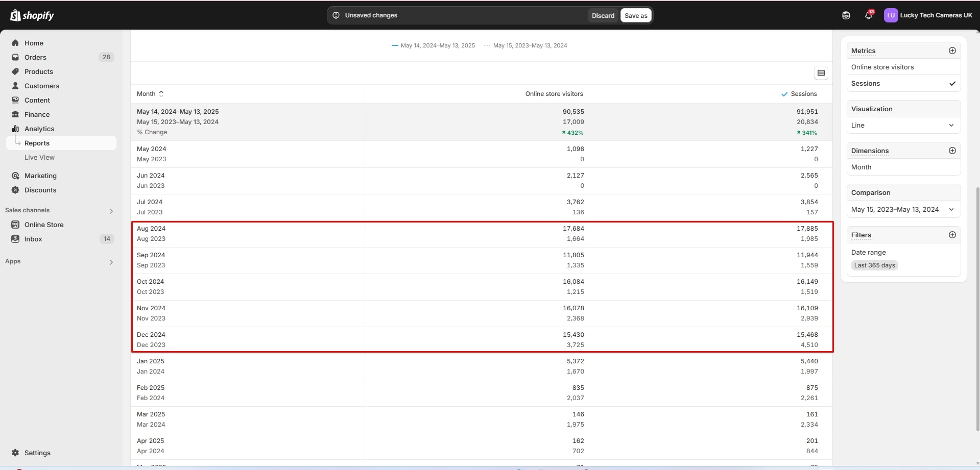Enable the Online store visitors metric
The width and height of the screenshot is (980, 470).
(882, 67)
